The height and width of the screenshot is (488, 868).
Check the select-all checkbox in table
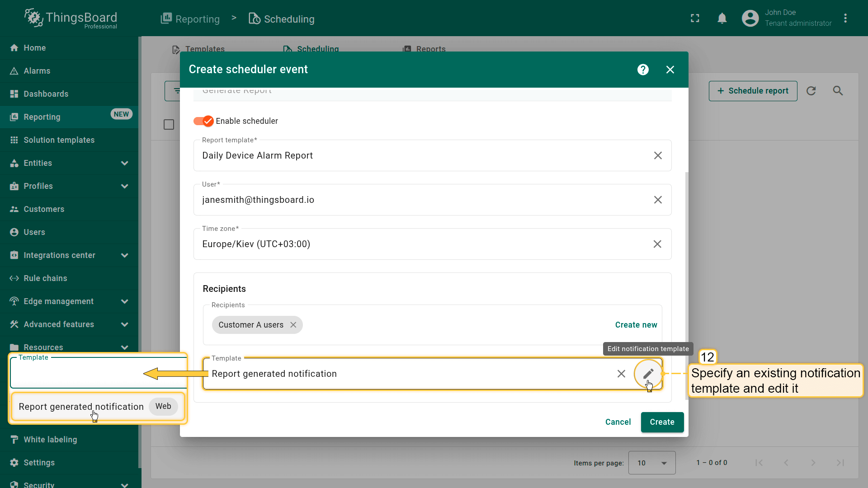tap(169, 125)
